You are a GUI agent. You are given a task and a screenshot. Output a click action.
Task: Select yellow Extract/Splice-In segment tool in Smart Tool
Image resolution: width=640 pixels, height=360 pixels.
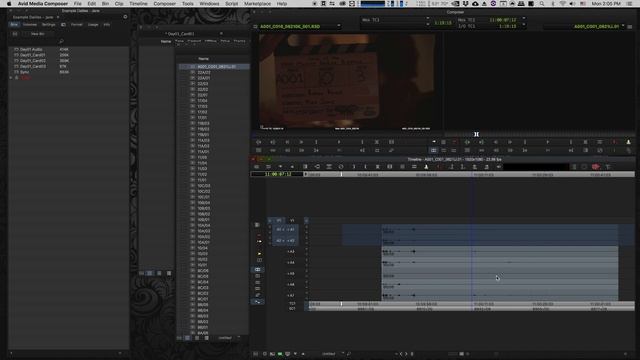point(259,242)
